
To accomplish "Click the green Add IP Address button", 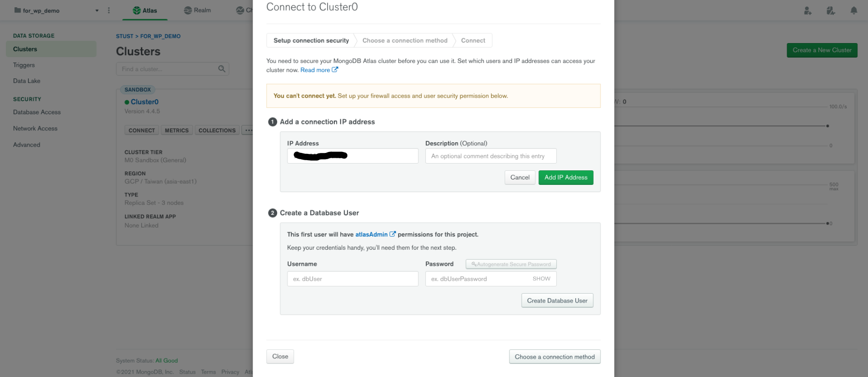I will coord(566,178).
